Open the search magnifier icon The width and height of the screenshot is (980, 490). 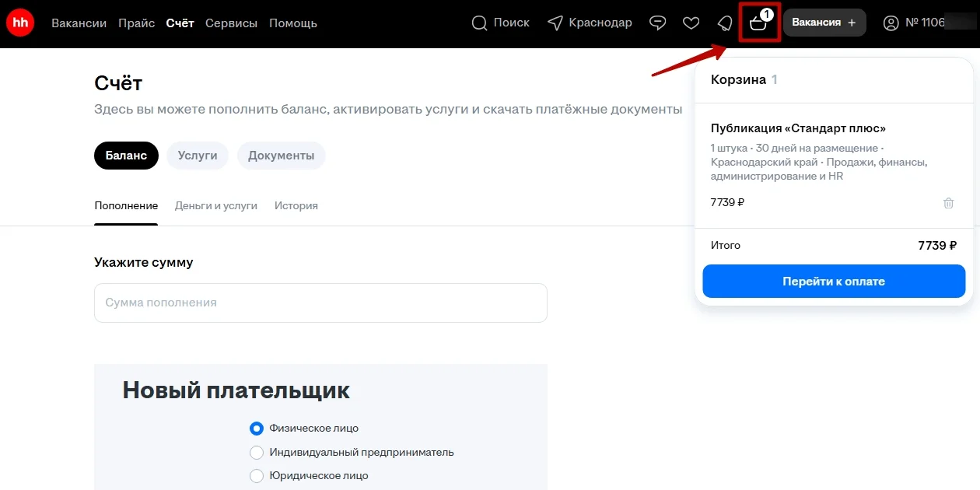click(x=480, y=23)
